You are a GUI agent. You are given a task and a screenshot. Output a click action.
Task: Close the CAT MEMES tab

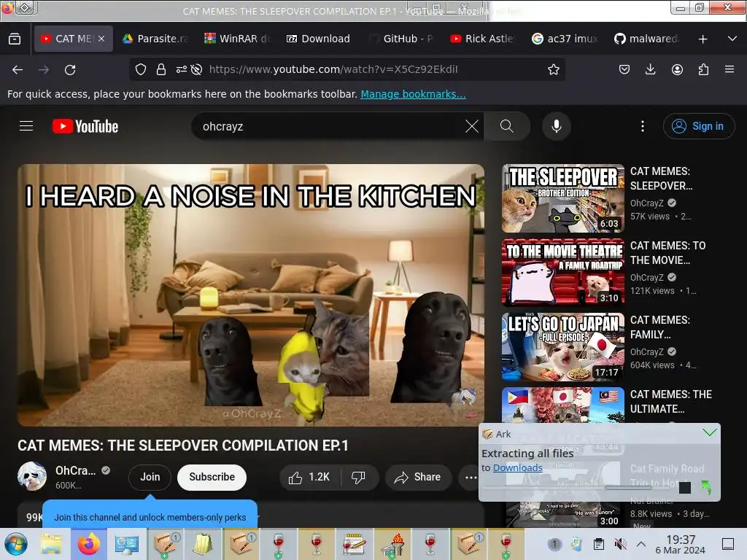click(101, 39)
